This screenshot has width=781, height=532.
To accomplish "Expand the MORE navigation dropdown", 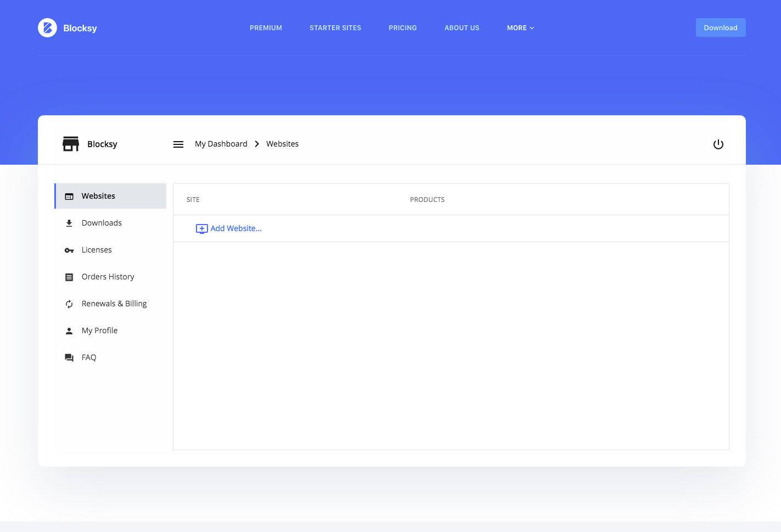I will 520,28.
